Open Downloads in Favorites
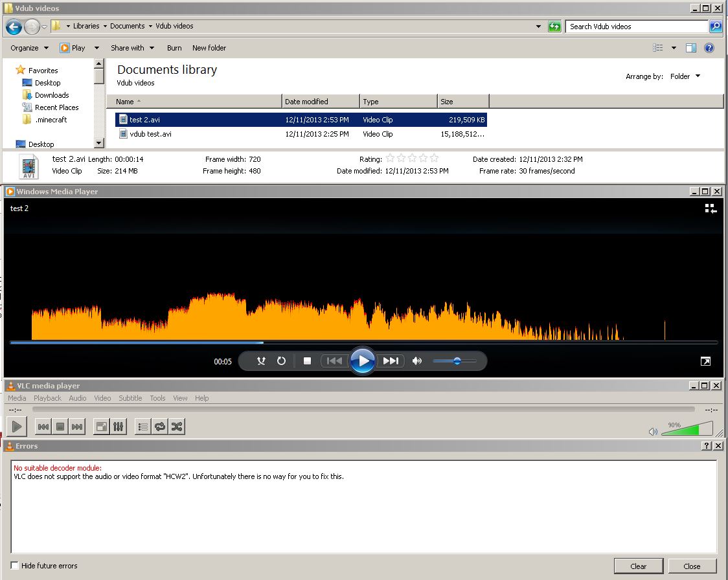The image size is (728, 580). coord(45,95)
